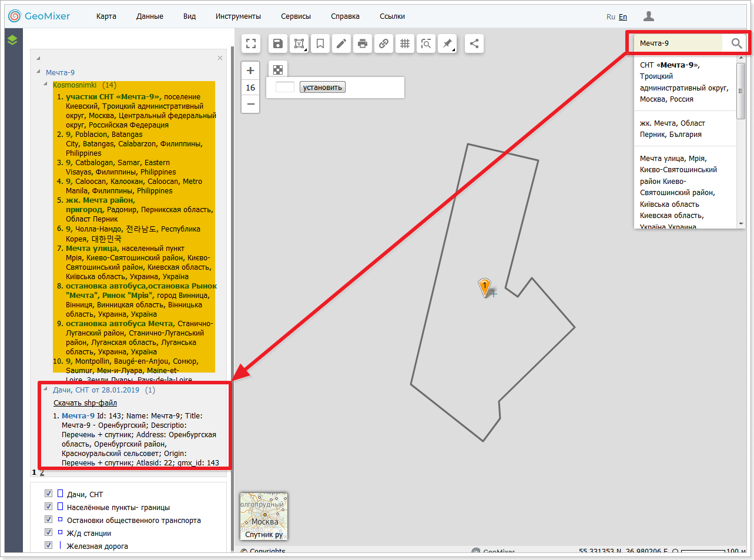Click the search suggestions scrollbar
Image resolution: width=754 pixels, height=560 pixels.
(x=740, y=91)
